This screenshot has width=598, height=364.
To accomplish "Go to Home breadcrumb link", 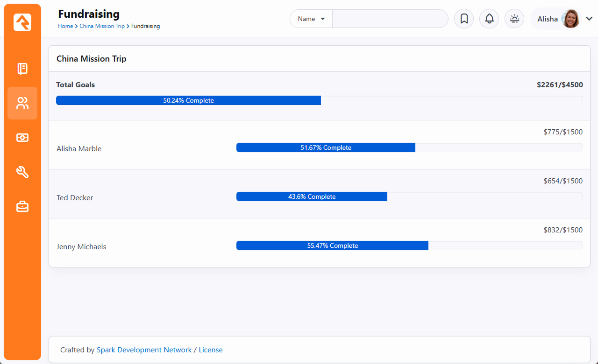I will [65, 26].
